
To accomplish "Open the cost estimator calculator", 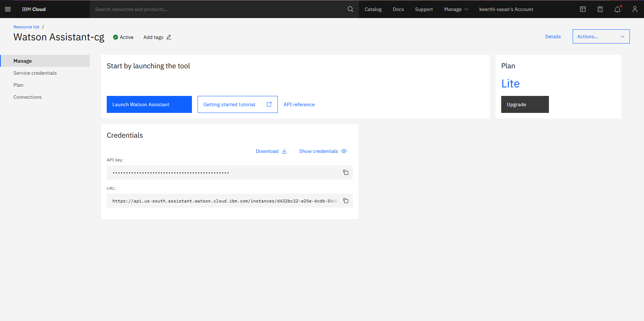I will (600, 9).
